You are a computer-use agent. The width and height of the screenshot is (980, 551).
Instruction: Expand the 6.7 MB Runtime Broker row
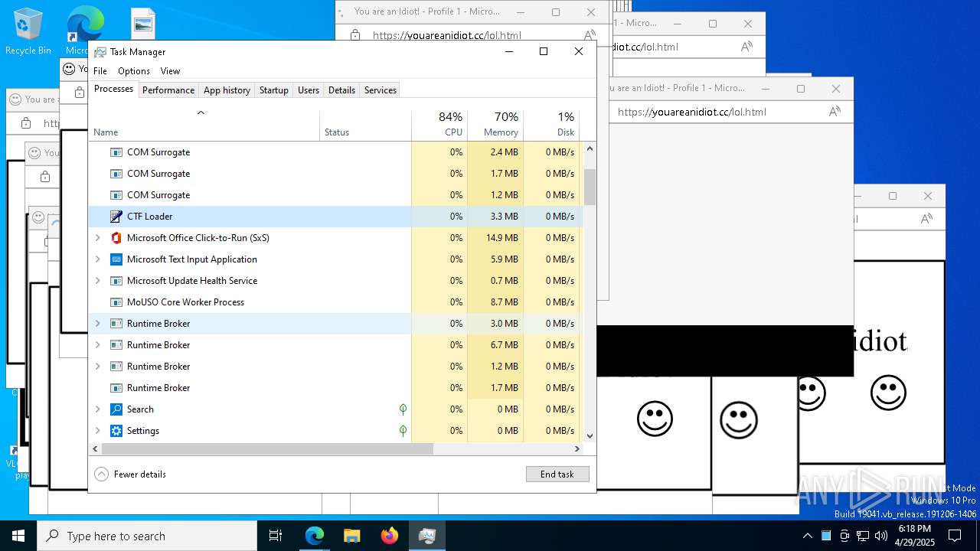click(x=97, y=345)
